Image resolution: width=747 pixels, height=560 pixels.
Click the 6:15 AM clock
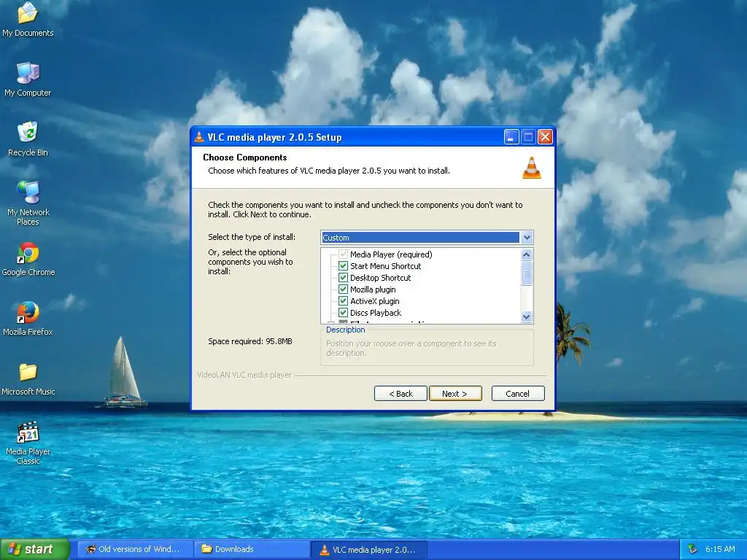click(x=720, y=549)
